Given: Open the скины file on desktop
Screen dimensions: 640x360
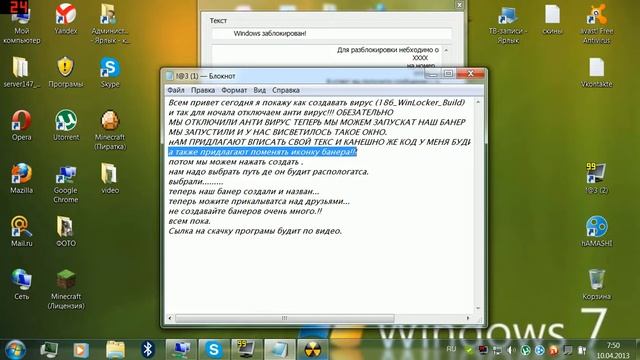Looking at the screenshot, I should [x=552, y=19].
